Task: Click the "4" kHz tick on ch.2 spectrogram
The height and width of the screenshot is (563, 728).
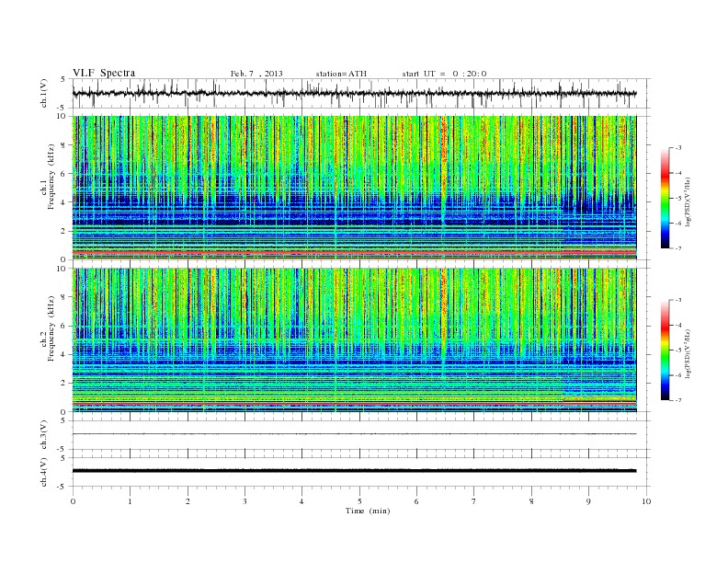Action: (x=64, y=355)
